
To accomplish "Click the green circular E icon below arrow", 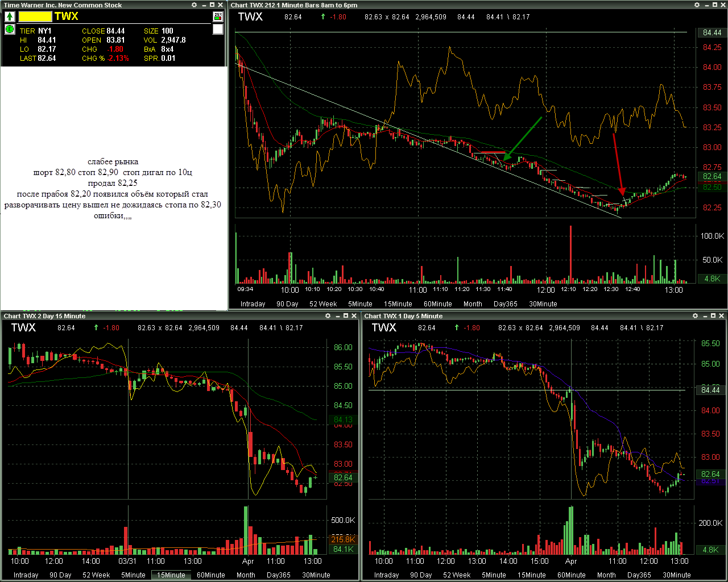I will click(x=10, y=29).
